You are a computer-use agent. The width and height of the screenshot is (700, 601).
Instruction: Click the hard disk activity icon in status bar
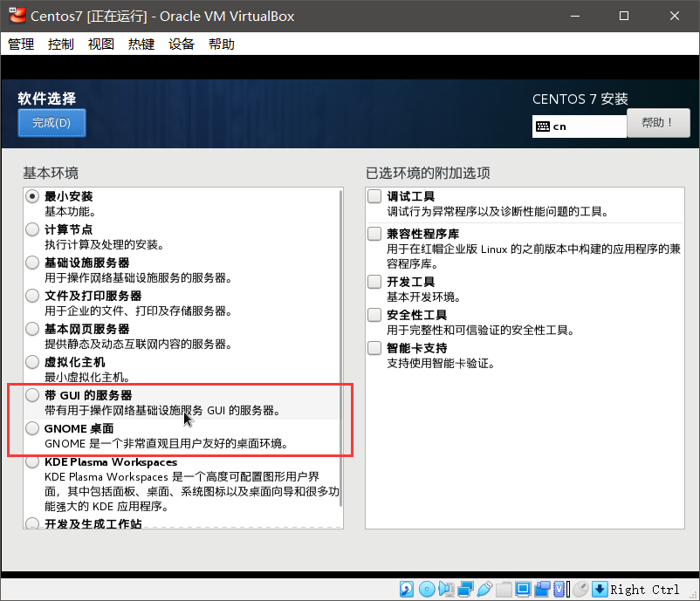pyautogui.click(x=406, y=589)
